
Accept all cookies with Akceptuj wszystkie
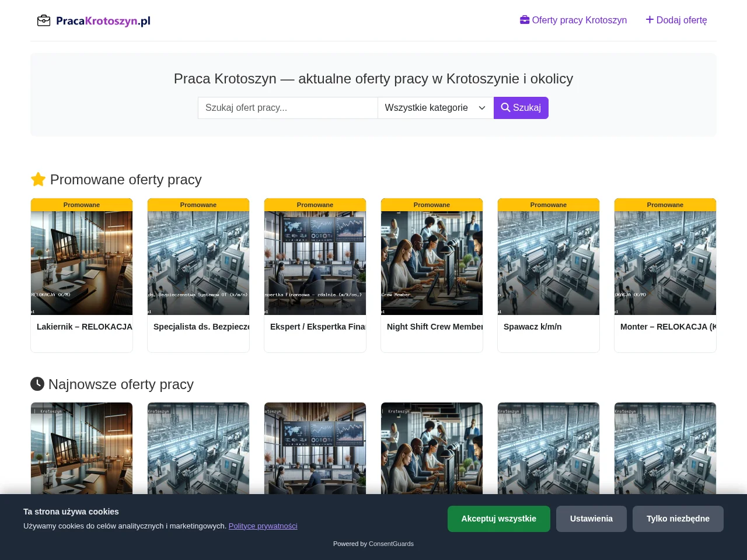499,519
